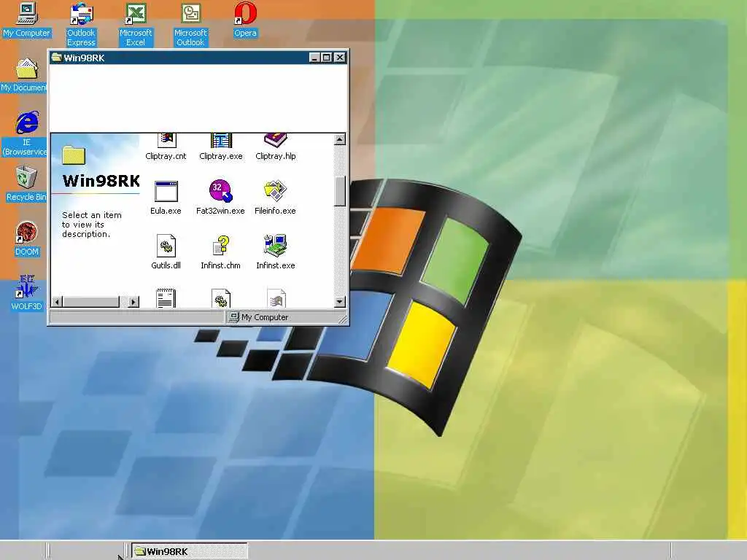
Task: Select the text document icon below Gutils.dll
Action: [x=166, y=298]
